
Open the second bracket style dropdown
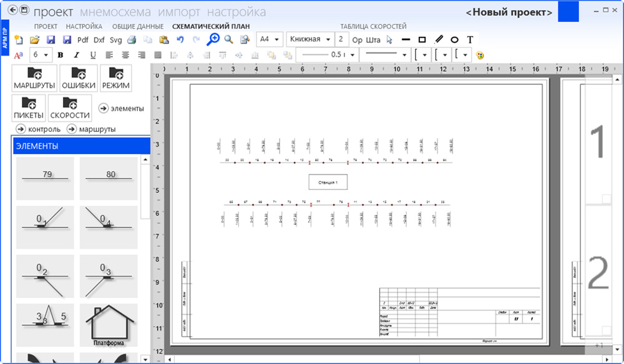pos(441,55)
